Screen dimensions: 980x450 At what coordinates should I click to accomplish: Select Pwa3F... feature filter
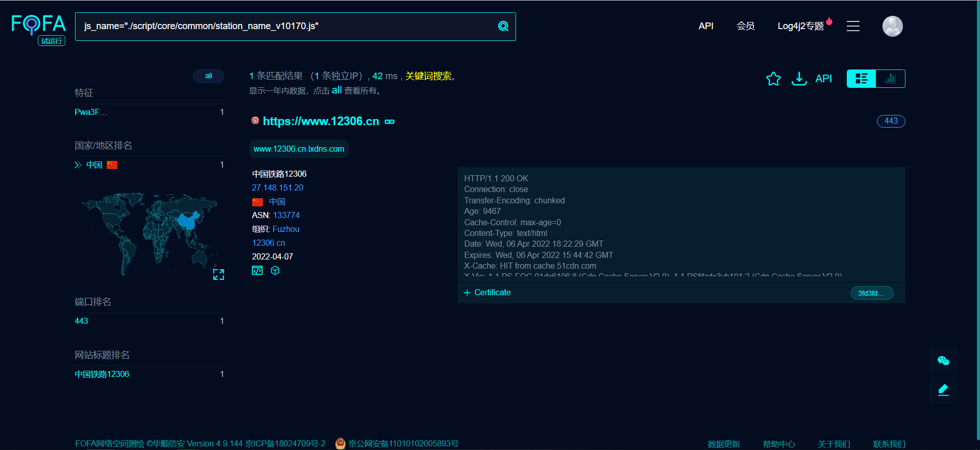point(91,112)
